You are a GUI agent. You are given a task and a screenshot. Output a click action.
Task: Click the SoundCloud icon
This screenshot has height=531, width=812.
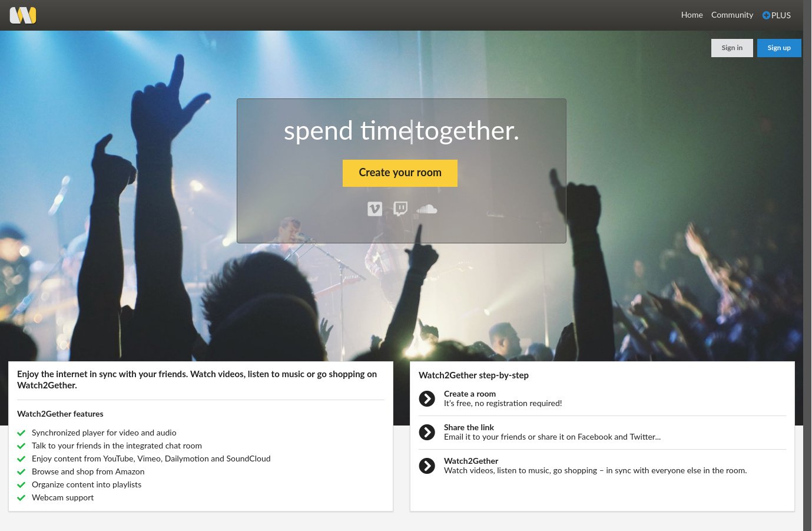(x=426, y=209)
